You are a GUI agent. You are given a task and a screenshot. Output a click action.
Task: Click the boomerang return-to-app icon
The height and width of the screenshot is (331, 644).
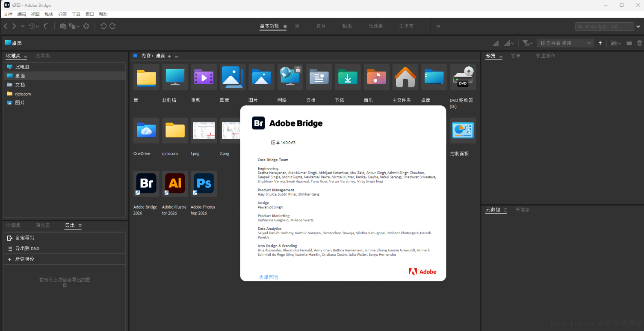46,26
